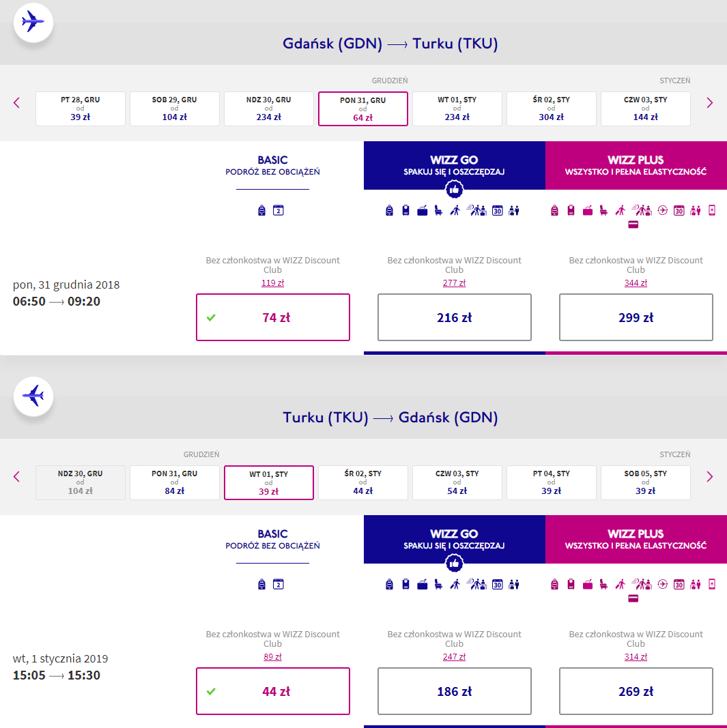Click the return flight airplane icon
Viewport: 727px width, 728px height.
33,396
